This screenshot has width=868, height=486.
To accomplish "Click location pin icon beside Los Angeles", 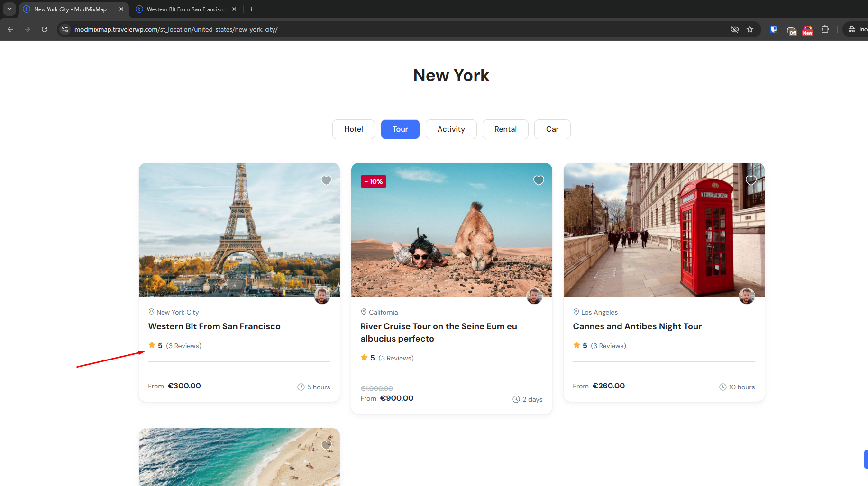I will click(576, 312).
